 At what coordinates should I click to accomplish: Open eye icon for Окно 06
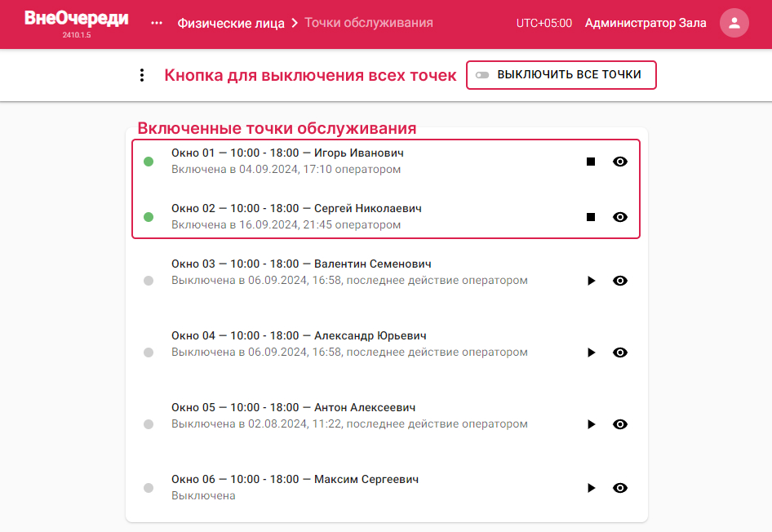[620, 488]
